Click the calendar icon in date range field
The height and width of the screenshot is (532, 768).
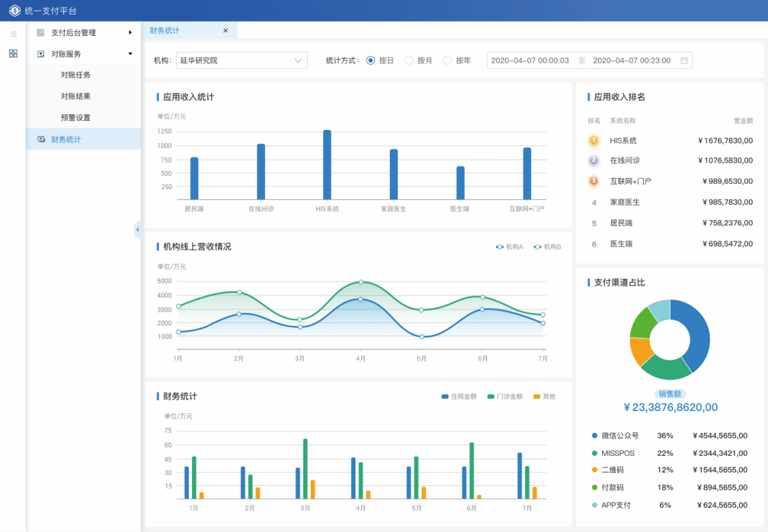tap(684, 60)
